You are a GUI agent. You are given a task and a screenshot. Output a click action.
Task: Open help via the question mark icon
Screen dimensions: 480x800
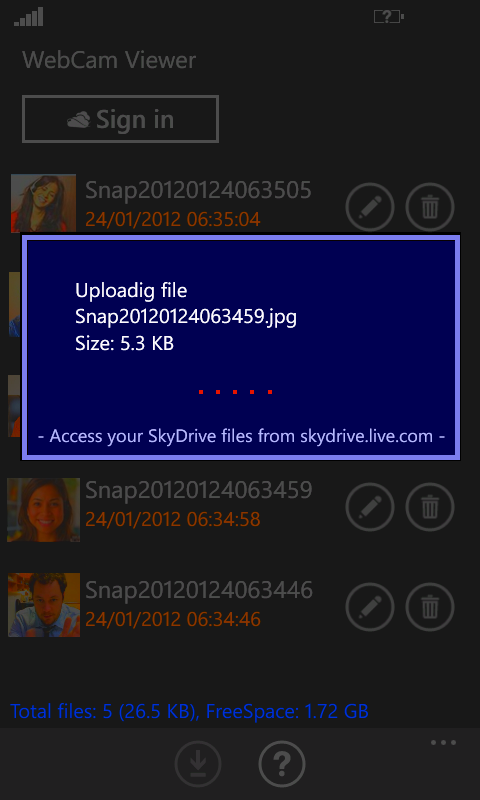coord(282,764)
